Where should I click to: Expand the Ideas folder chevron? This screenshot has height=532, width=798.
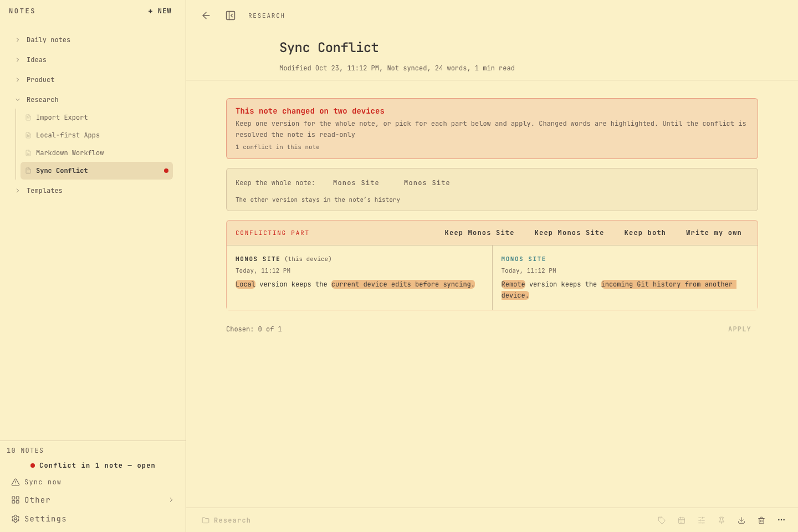click(x=18, y=60)
